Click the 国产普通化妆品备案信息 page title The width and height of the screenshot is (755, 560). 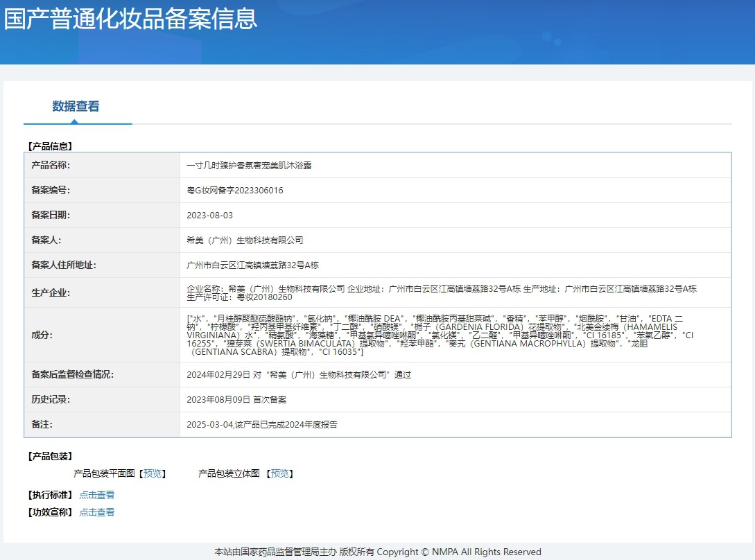(x=130, y=19)
